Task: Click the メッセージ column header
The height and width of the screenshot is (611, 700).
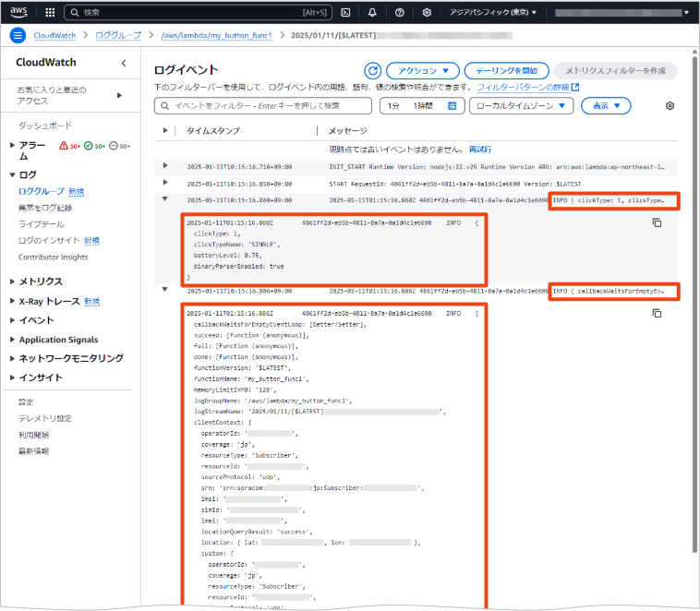Action: tap(348, 131)
